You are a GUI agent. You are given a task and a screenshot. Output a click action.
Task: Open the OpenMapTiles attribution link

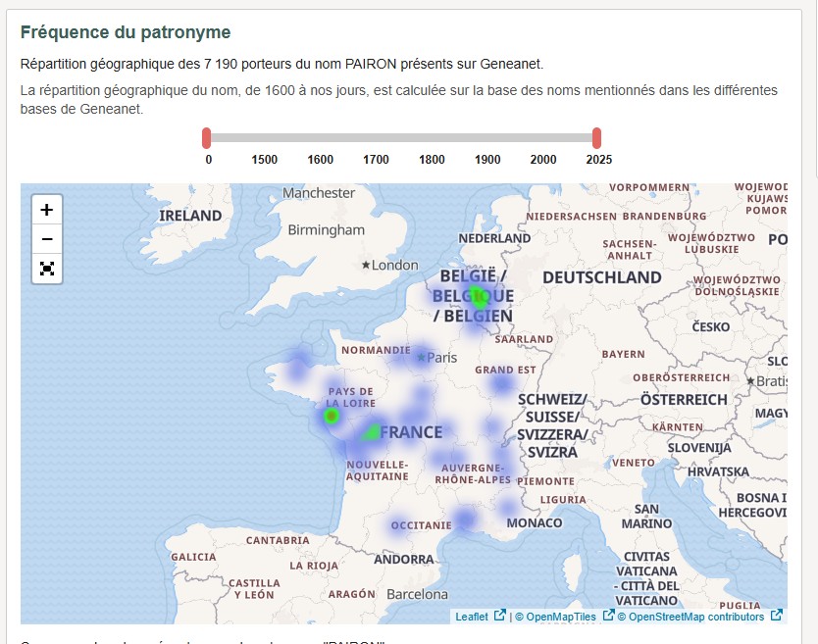[x=561, y=617]
